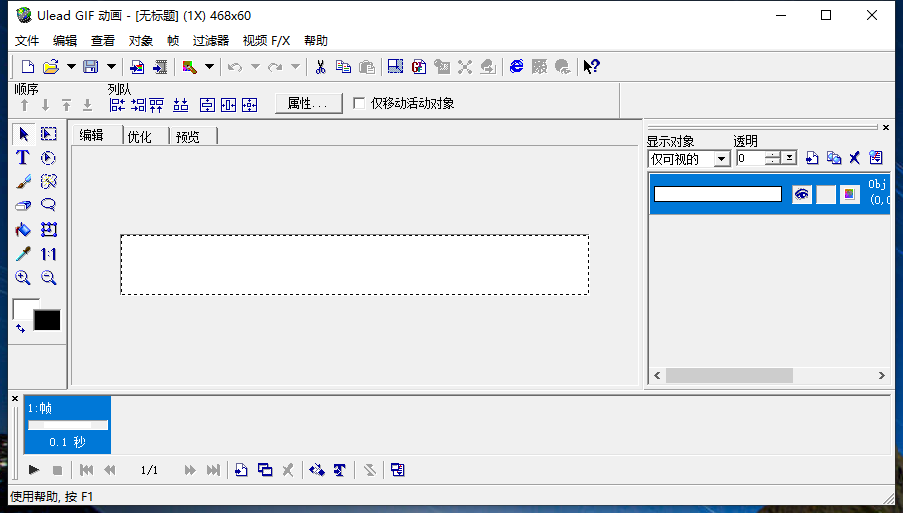Screen dimensions: 903x513
Task: Select the paint bucket Fill tool
Action: pos(23,230)
